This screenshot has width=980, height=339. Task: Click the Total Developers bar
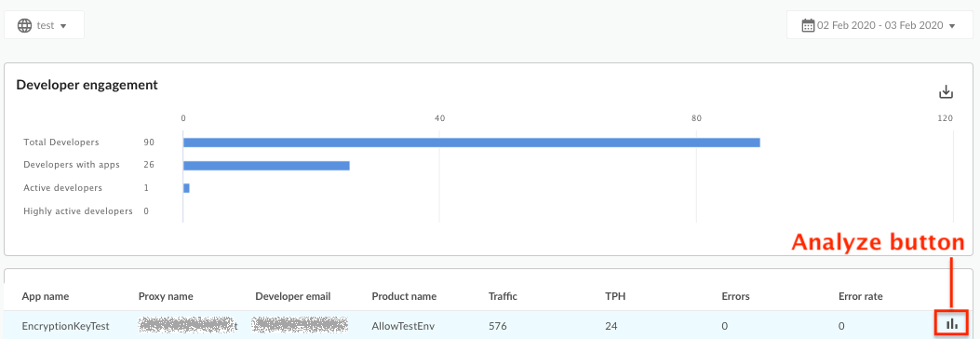[471, 142]
